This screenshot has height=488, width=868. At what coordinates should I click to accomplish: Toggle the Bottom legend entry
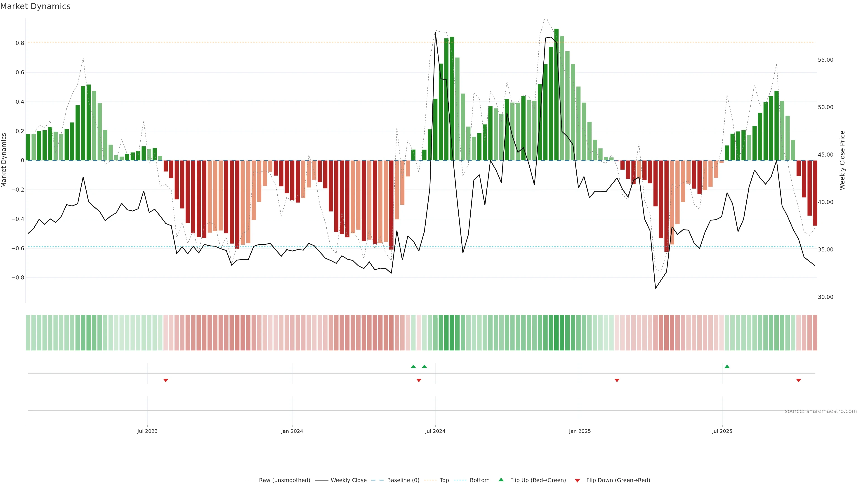click(479, 480)
